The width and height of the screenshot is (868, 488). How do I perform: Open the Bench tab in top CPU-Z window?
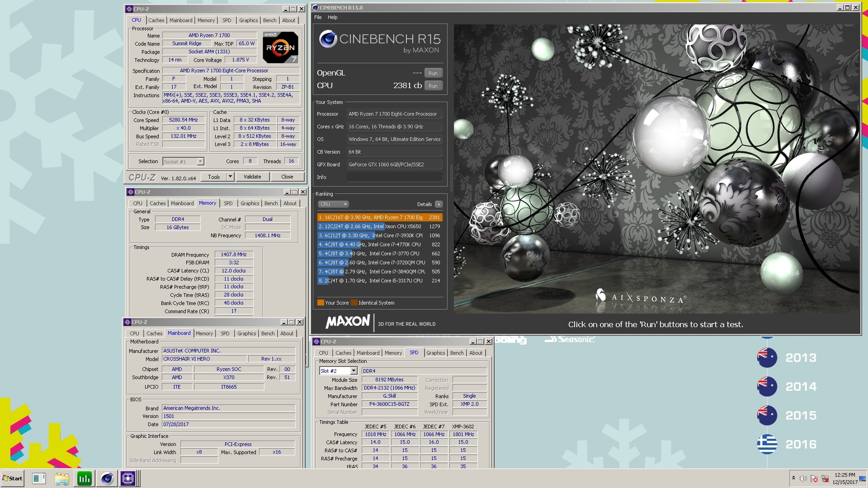click(x=269, y=20)
